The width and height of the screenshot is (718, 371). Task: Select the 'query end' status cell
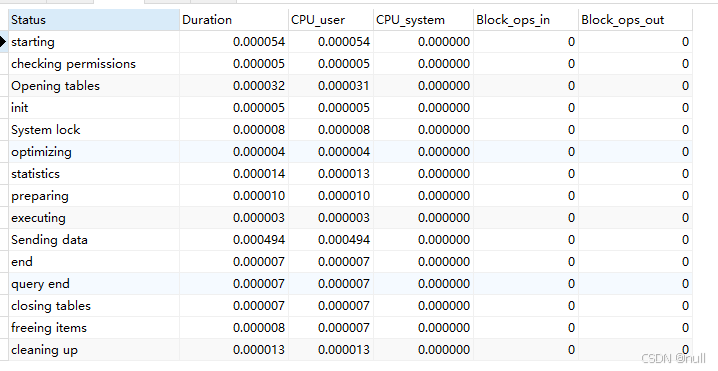pyautogui.click(x=94, y=284)
